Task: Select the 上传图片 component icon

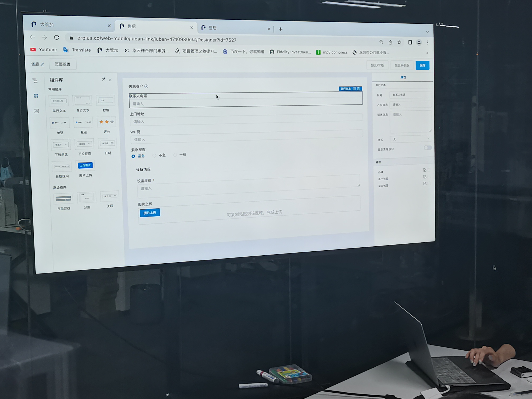Action: pos(85,165)
